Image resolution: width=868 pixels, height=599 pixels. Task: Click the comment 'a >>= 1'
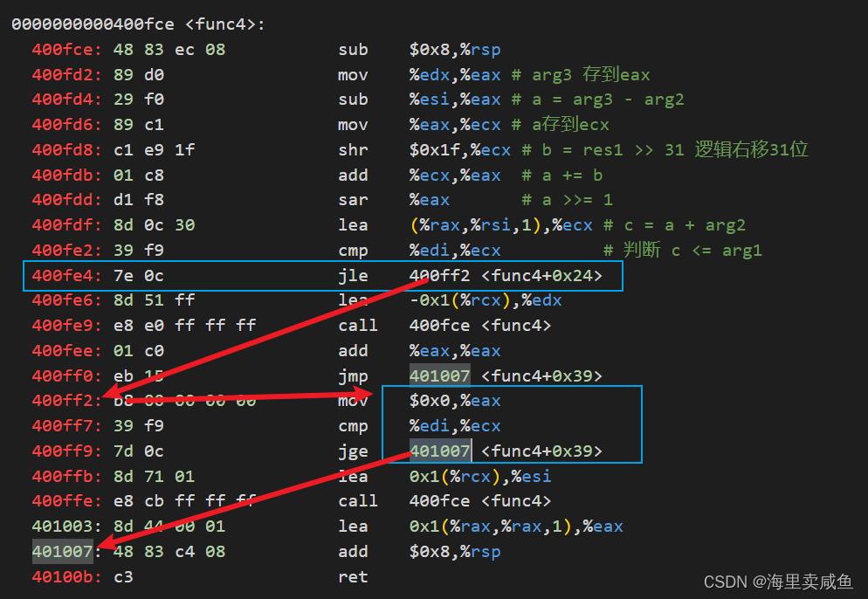click(577, 200)
